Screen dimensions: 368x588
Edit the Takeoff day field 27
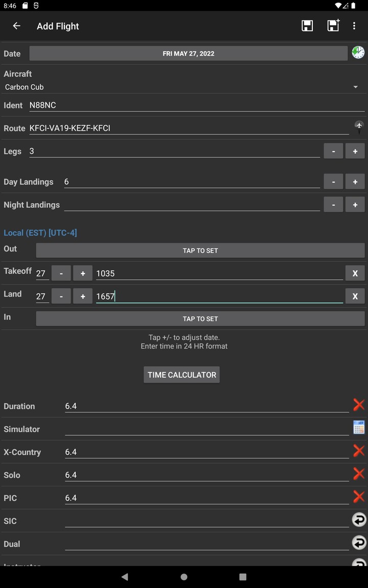point(42,274)
